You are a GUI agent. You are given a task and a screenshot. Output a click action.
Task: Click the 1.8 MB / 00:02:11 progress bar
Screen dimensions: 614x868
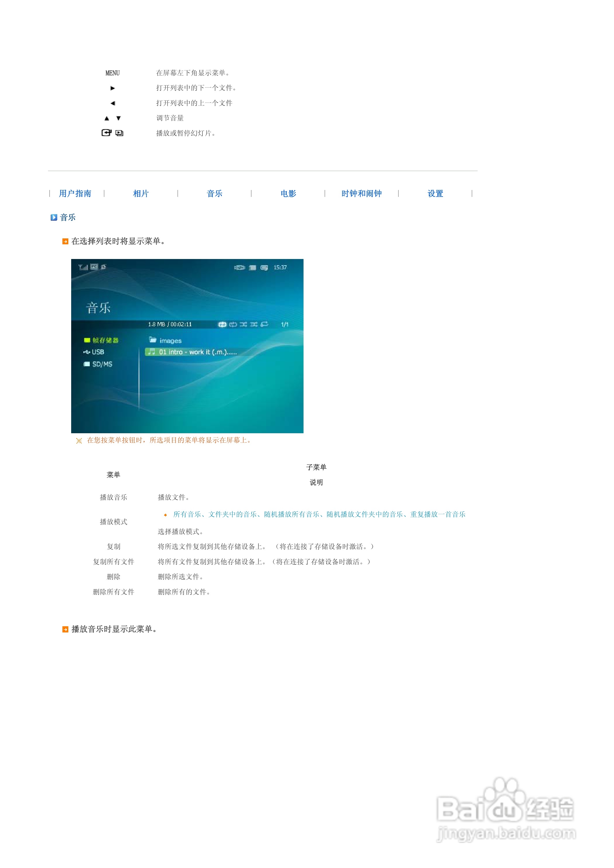point(170,325)
